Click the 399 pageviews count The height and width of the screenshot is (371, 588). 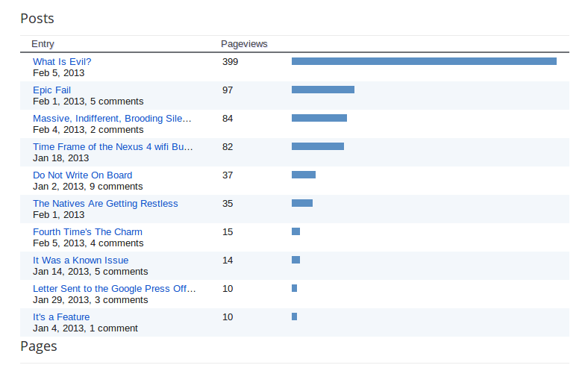pyautogui.click(x=230, y=62)
